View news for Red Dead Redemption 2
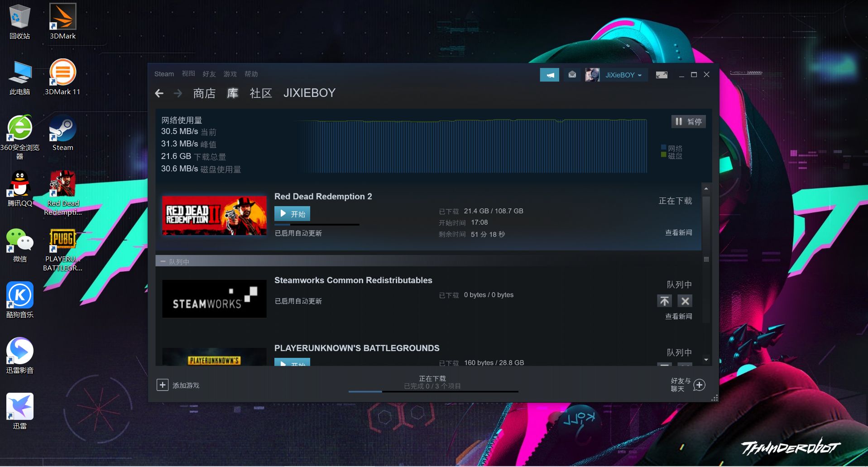Screen dimensions: 868x467 678,233
